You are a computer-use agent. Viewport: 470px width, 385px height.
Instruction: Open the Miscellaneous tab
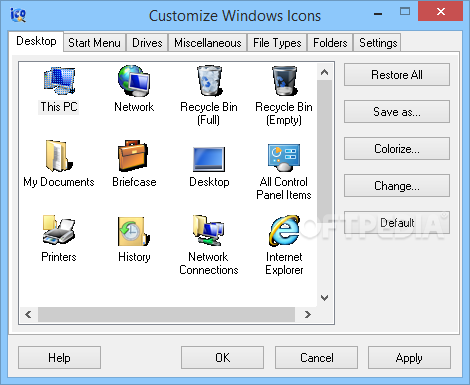coord(208,43)
